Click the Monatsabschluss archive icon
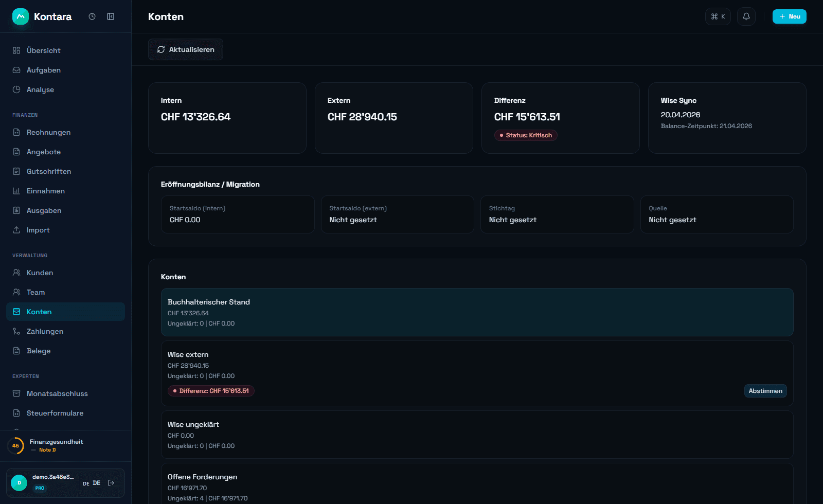 pyautogui.click(x=16, y=393)
